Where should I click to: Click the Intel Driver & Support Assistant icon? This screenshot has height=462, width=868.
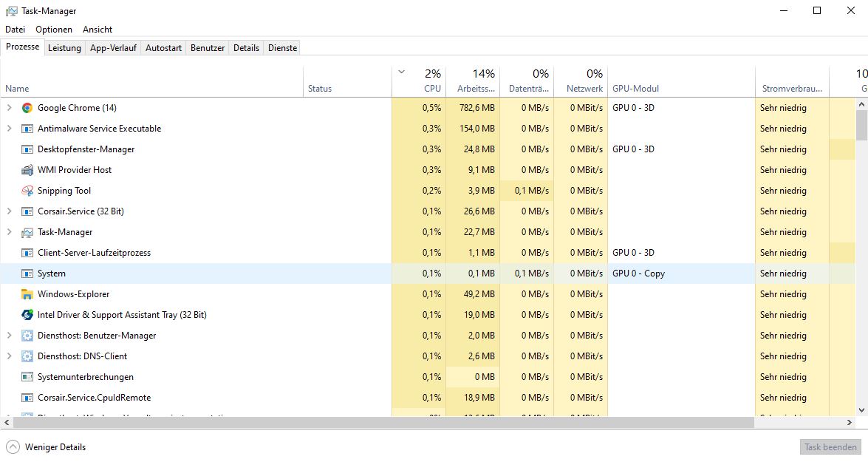tap(27, 315)
